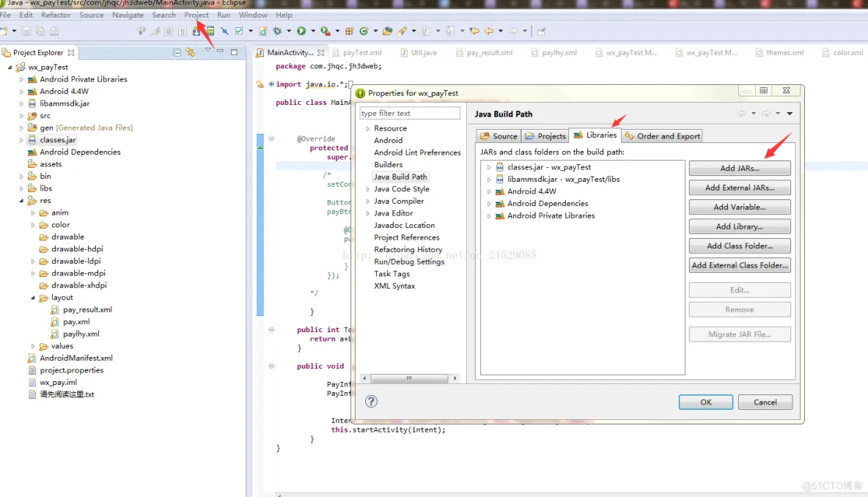Image resolution: width=868 pixels, height=497 pixels.
Task: Collapse the res folder in Project Explorer
Action: tap(21, 200)
